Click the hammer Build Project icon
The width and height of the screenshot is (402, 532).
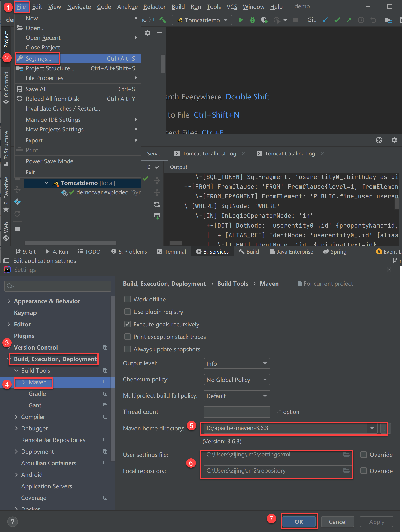(163, 20)
